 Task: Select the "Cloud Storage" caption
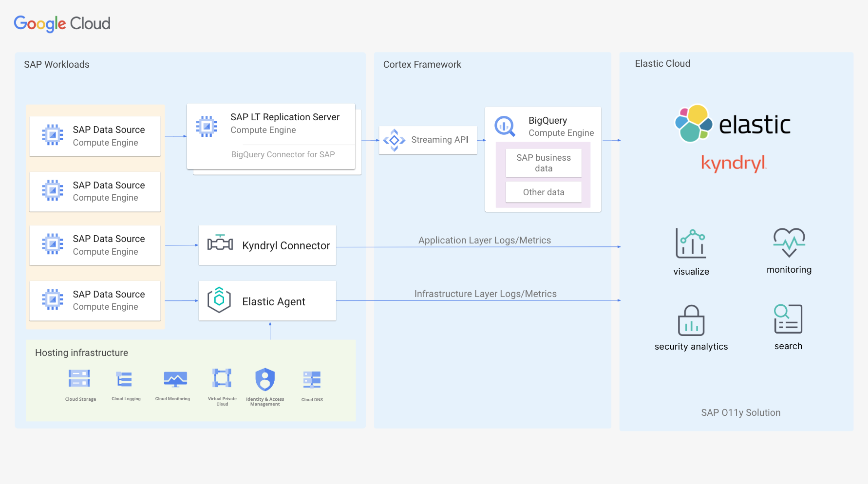(80, 399)
